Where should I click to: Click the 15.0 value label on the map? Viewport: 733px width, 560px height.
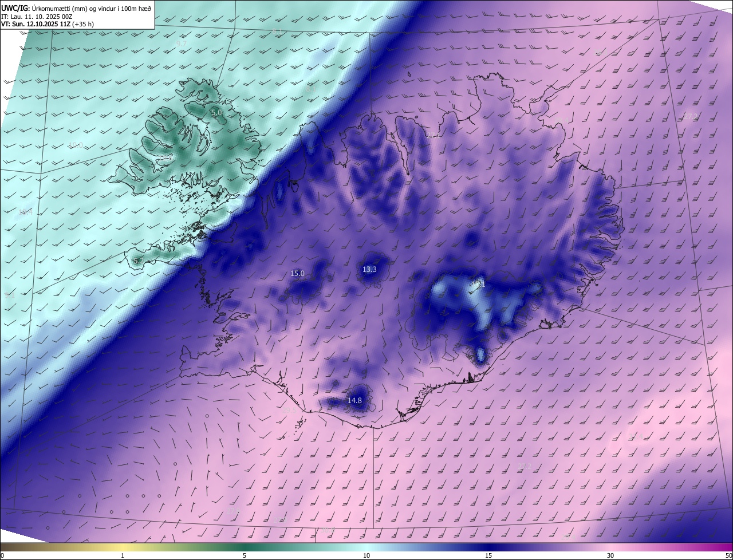click(x=298, y=274)
